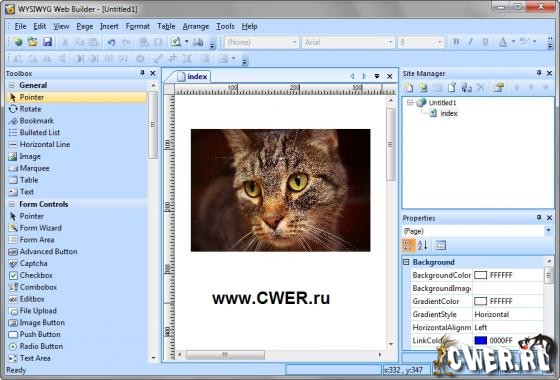Select the Captcha form control
Image resolution: width=560 pixels, height=380 pixels.
[x=28, y=264]
